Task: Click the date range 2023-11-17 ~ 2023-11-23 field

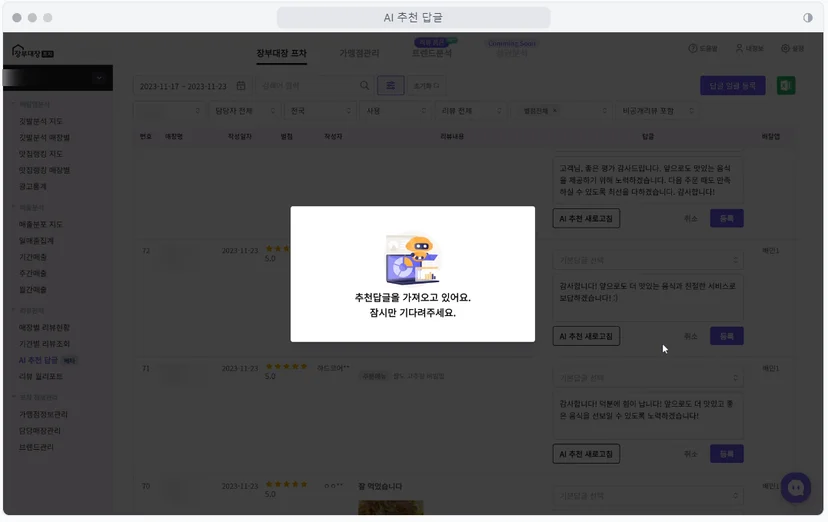Action: tap(191, 86)
